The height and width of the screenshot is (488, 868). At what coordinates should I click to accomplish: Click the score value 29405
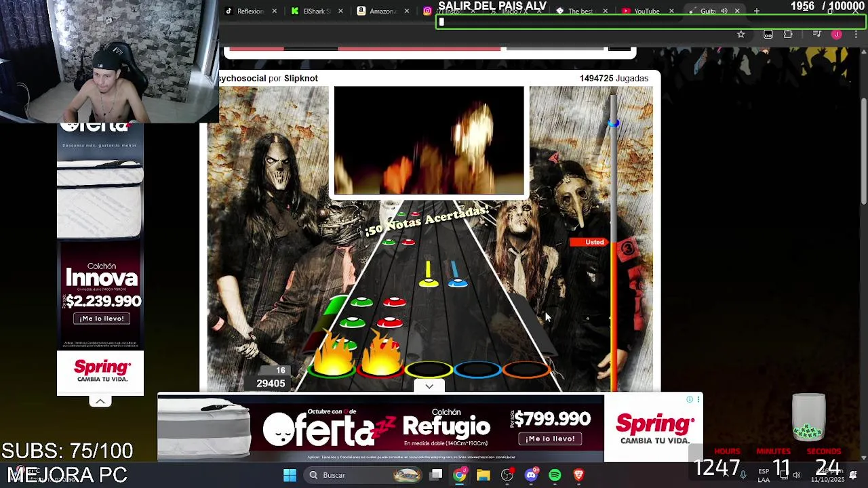coord(271,384)
